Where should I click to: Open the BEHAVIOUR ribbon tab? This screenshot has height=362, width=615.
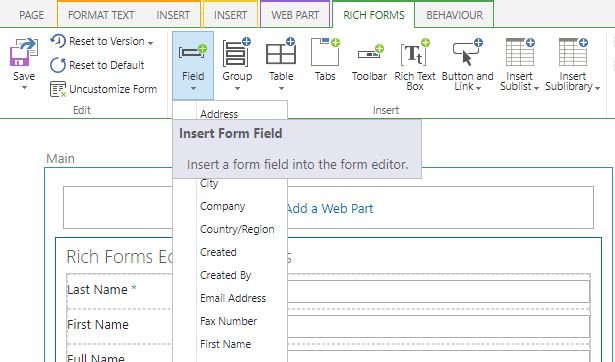coord(455,15)
